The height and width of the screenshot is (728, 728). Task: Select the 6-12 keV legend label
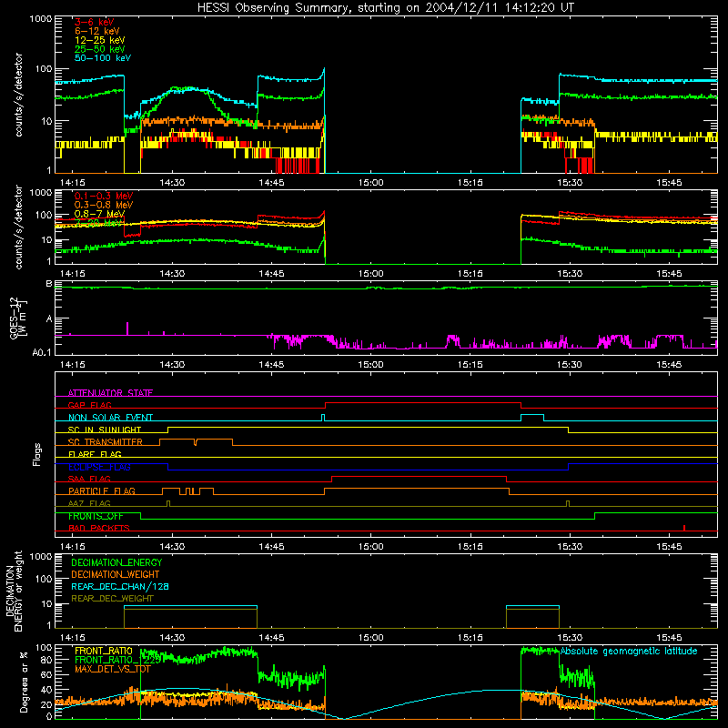pos(97,31)
